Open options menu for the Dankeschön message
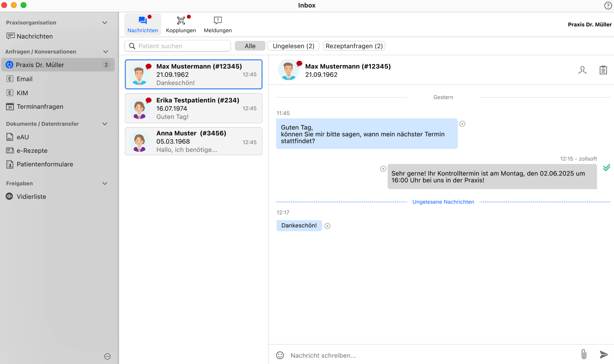Image resolution: width=614 pixels, height=364 pixels. pos(327,226)
